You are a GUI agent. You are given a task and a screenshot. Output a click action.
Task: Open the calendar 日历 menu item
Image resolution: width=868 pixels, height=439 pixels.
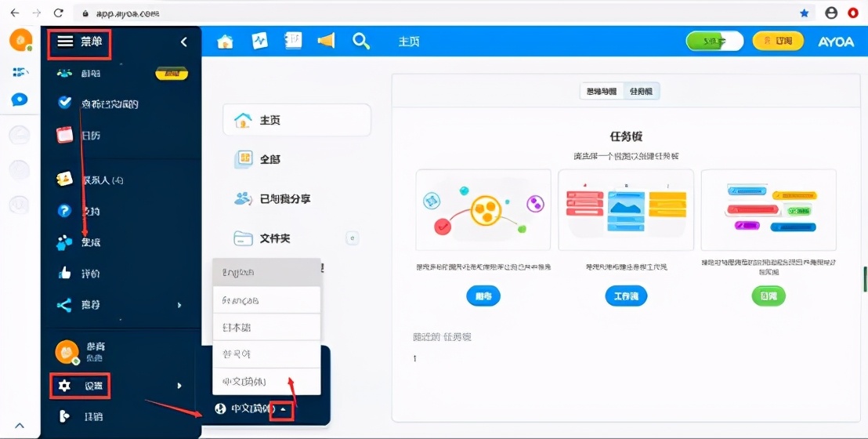coord(80,136)
